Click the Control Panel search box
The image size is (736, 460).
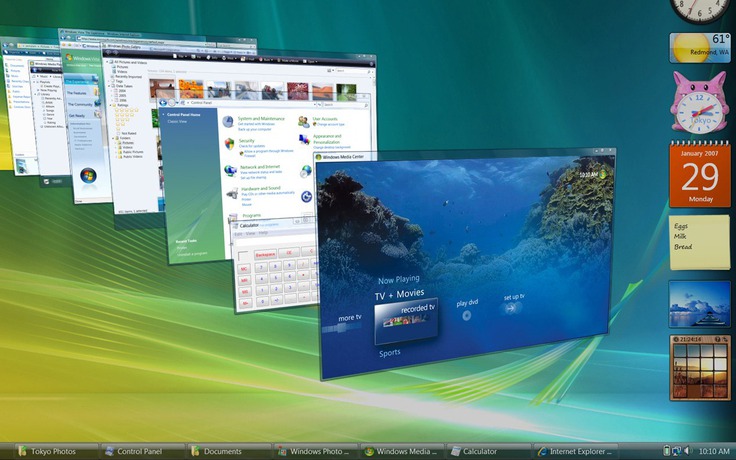[345, 105]
